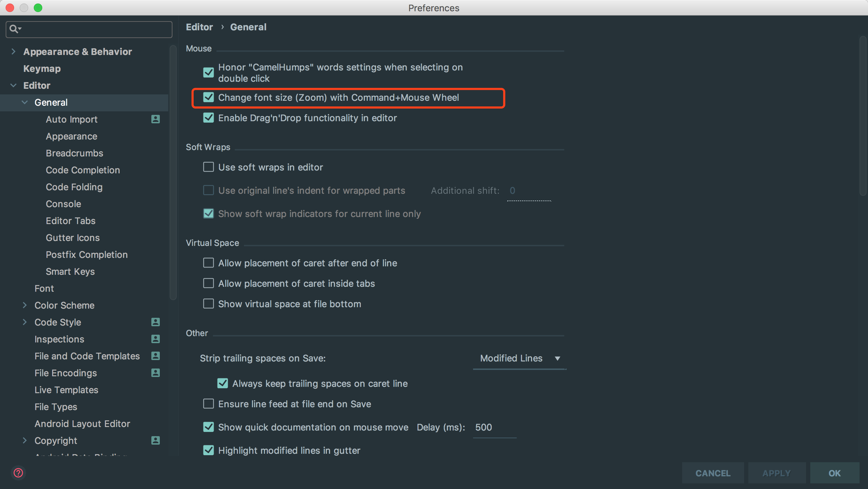This screenshot has height=489, width=868.
Task: Click the Code Style settings icon
Action: 156,322
